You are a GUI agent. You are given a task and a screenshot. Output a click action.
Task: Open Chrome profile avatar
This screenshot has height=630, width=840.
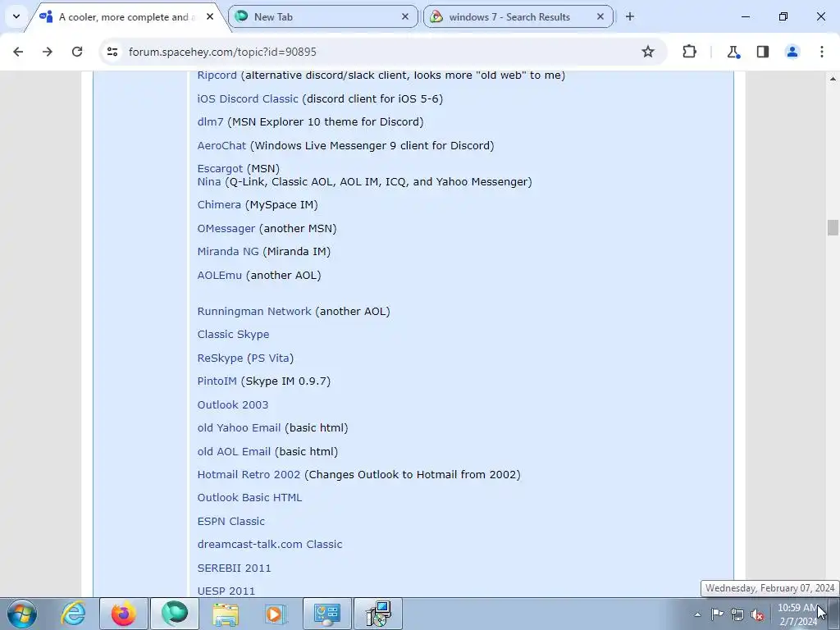point(792,52)
